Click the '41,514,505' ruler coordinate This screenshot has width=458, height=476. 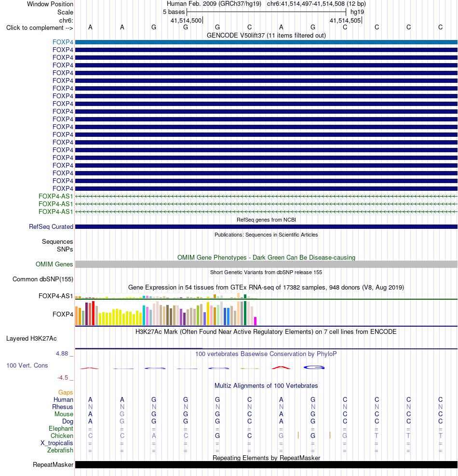[x=345, y=21]
